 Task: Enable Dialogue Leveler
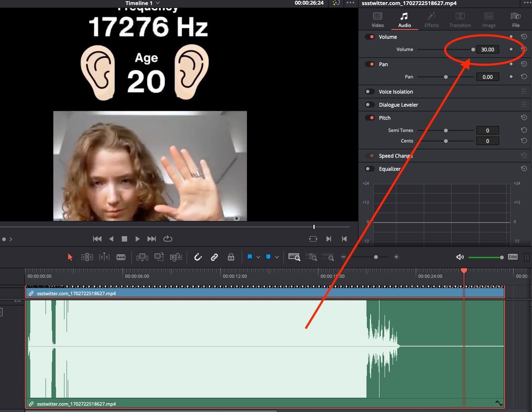point(370,105)
